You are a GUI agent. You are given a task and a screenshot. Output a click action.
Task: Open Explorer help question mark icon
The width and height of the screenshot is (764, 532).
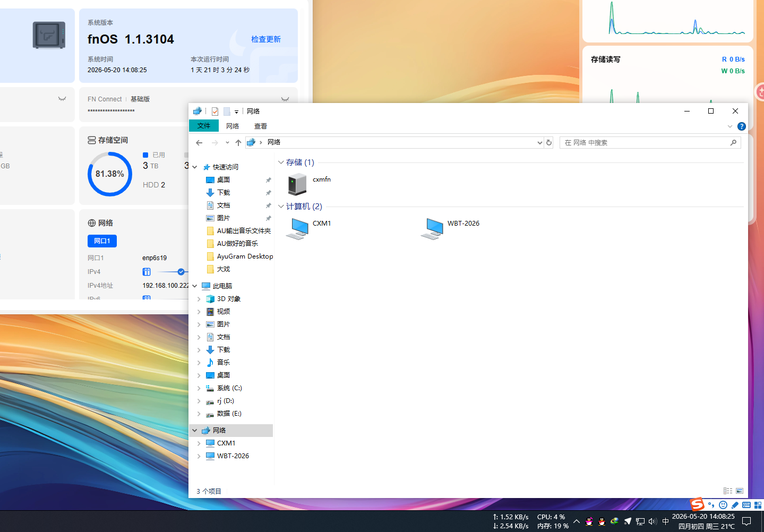point(742,126)
